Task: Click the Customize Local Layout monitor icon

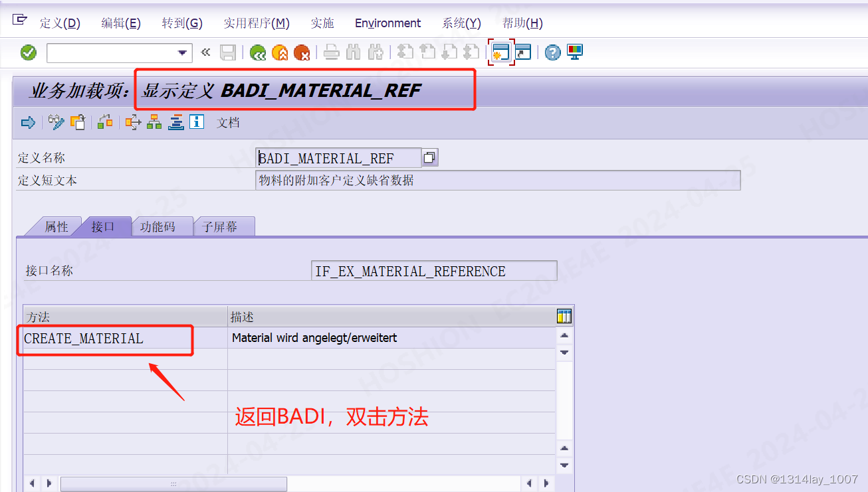Action: pyautogui.click(x=574, y=52)
